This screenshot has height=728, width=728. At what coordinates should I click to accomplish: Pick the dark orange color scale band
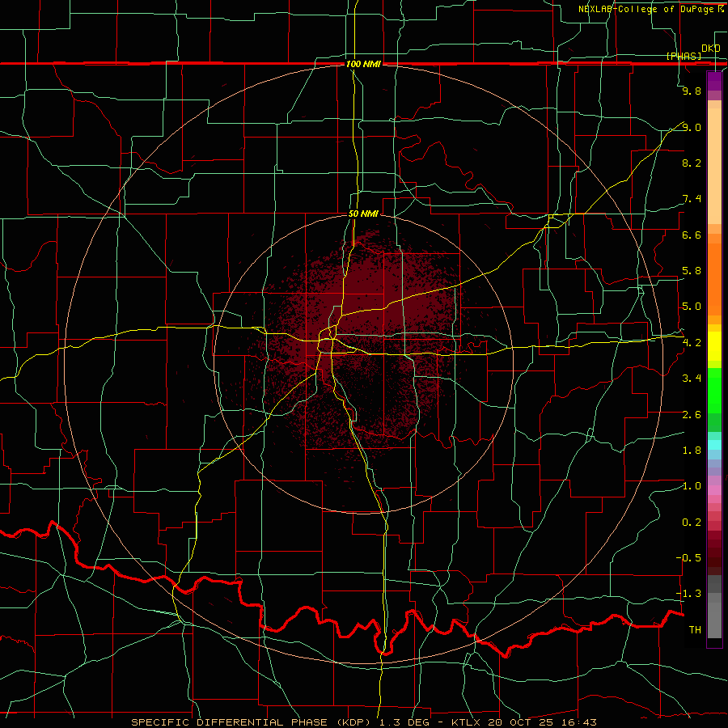[714, 278]
